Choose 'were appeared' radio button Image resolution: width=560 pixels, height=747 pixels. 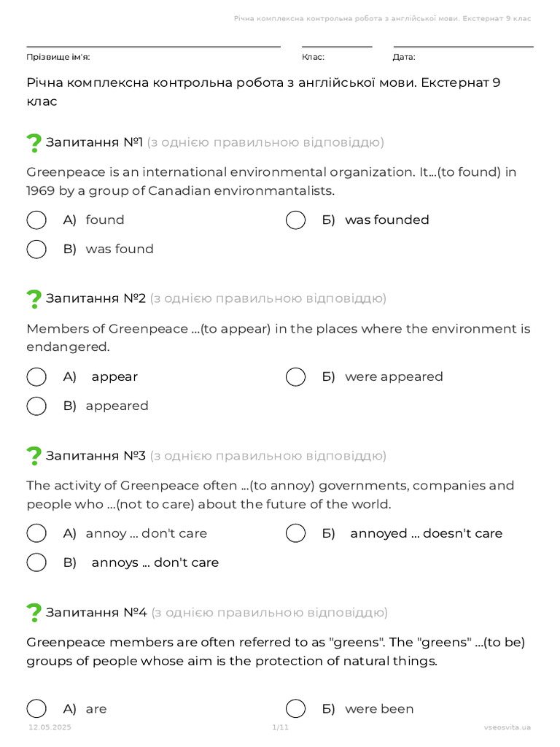click(x=296, y=377)
